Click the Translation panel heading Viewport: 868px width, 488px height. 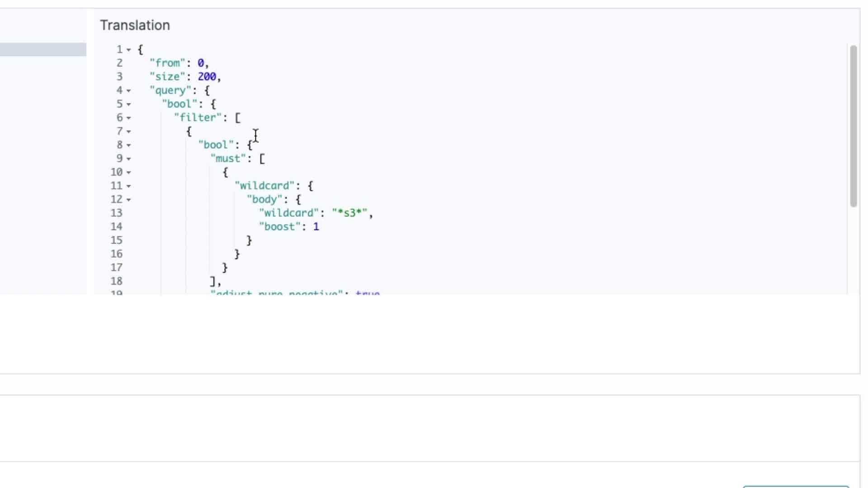pyautogui.click(x=135, y=25)
